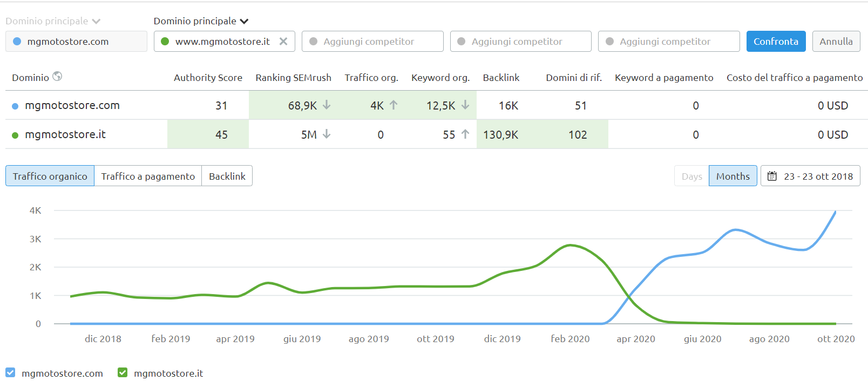Click up arrow beside 55 keywords

click(465, 134)
